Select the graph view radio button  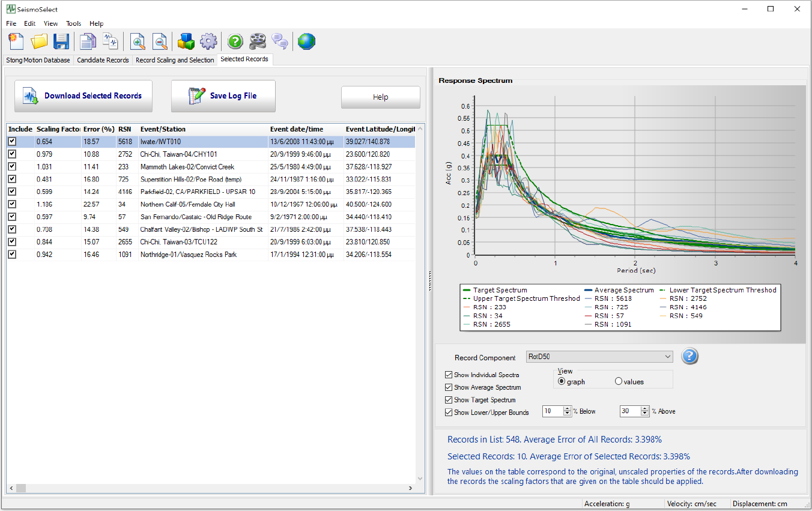click(x=562, y=381)
